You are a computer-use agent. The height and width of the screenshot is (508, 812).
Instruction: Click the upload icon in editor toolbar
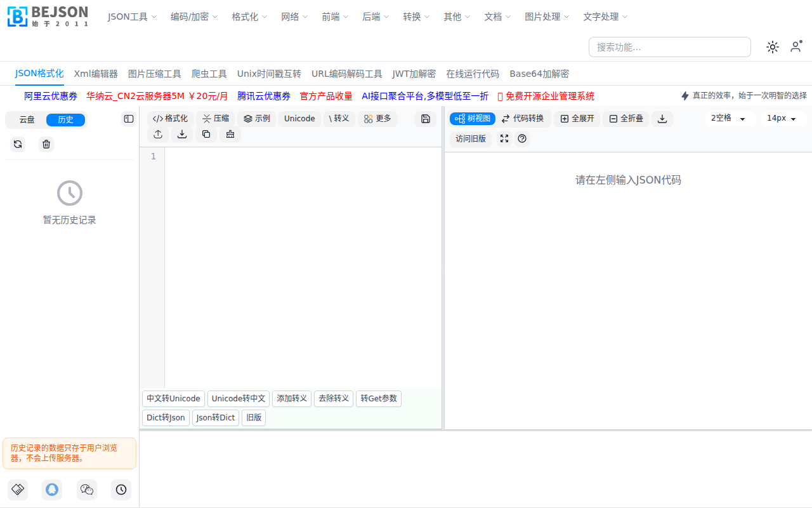pyautogui.click(x=157, y=135)
